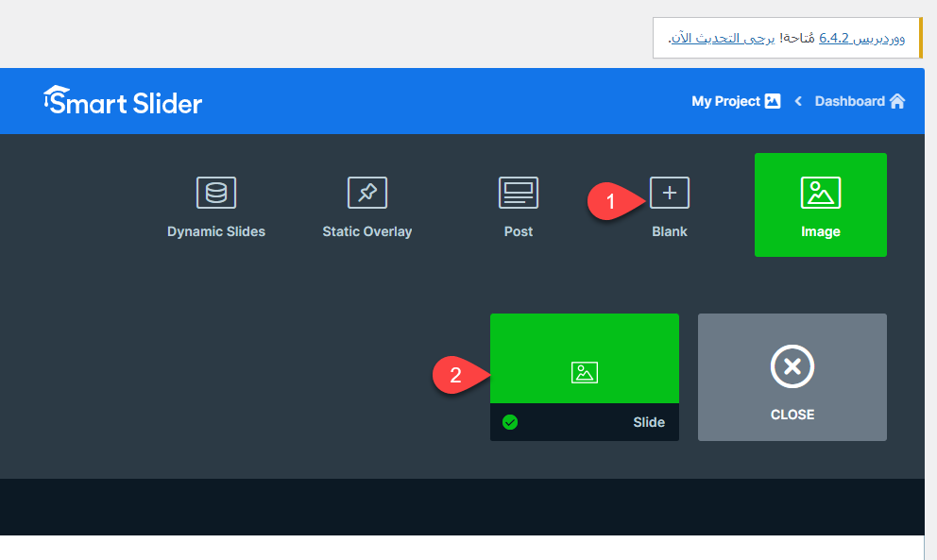
Task: Open the Dashboard breadcrumb item
Action: (849, 101)
